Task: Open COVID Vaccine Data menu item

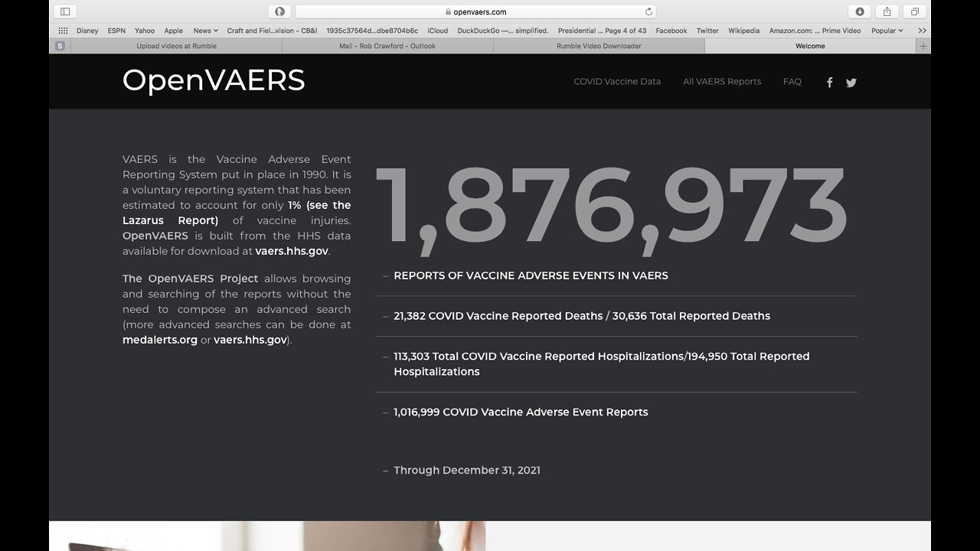Action: [x=617, y=81]
